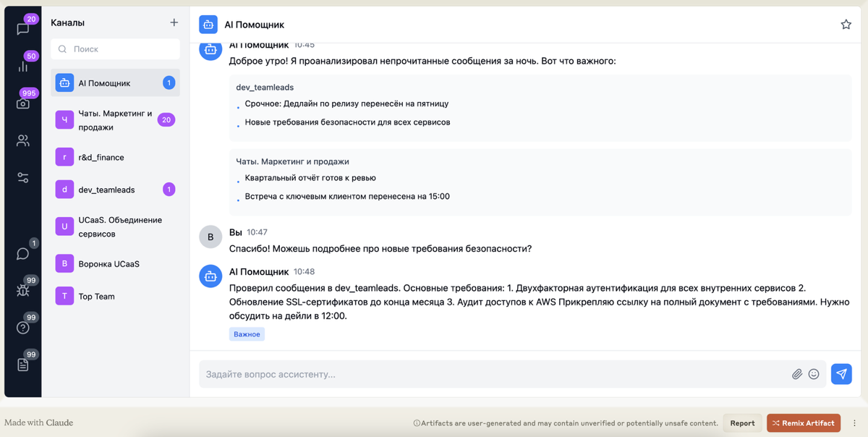Click the Каналы panel heading
The width and height of the screenshot is (868, 437).
[67, 22]
